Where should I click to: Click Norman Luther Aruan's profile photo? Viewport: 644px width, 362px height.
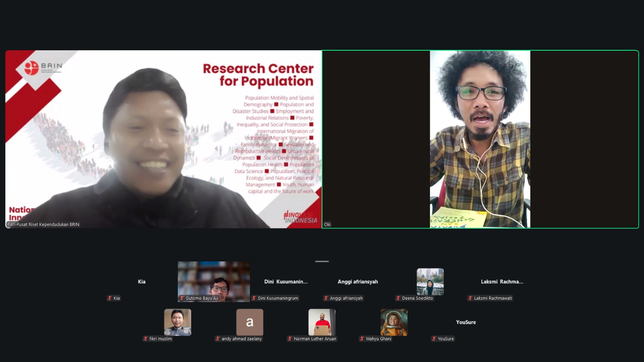322,322
